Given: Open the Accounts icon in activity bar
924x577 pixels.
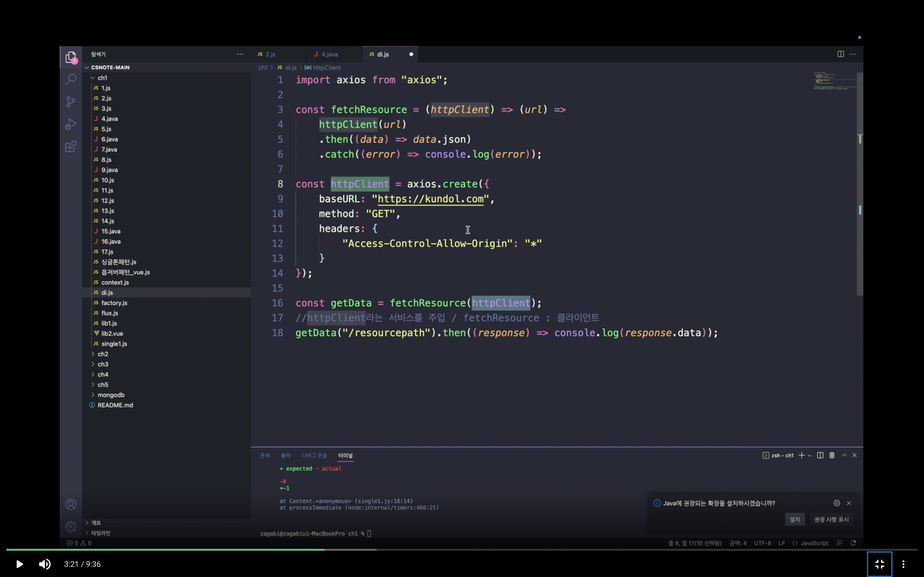Looking at the screenshot, I should pyautogui.click(x=71, y=505).
